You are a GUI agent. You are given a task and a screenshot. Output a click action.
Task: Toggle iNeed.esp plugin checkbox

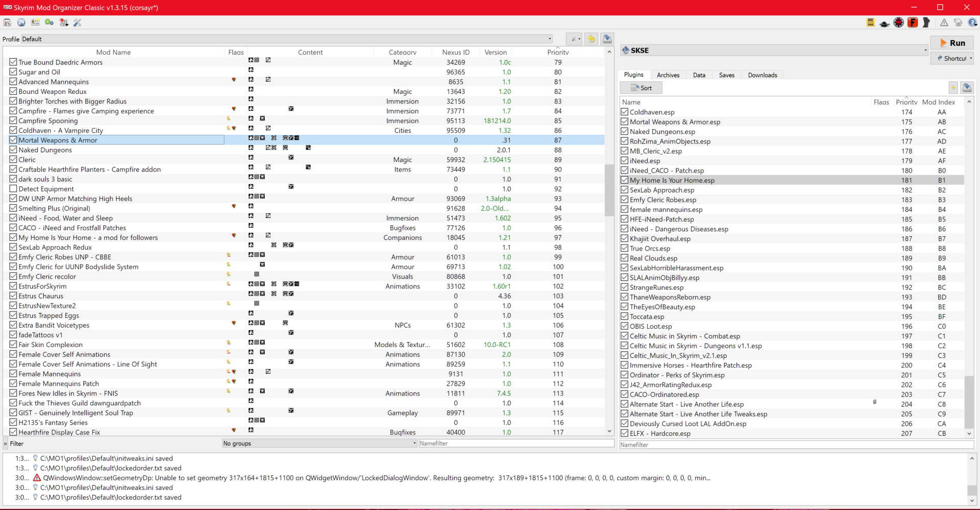(624, 160)
